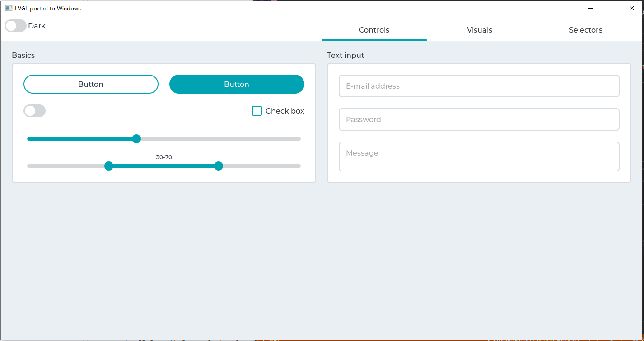Select the Controls tab
This screenshot has height=341, width=644.
[374, 30]
